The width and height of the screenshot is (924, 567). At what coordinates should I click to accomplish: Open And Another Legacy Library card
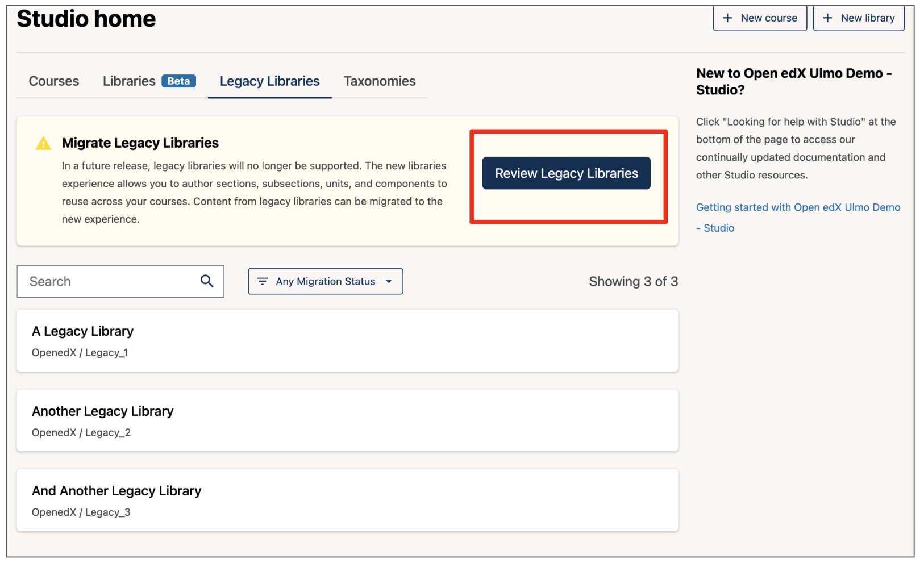coord(348,499)
